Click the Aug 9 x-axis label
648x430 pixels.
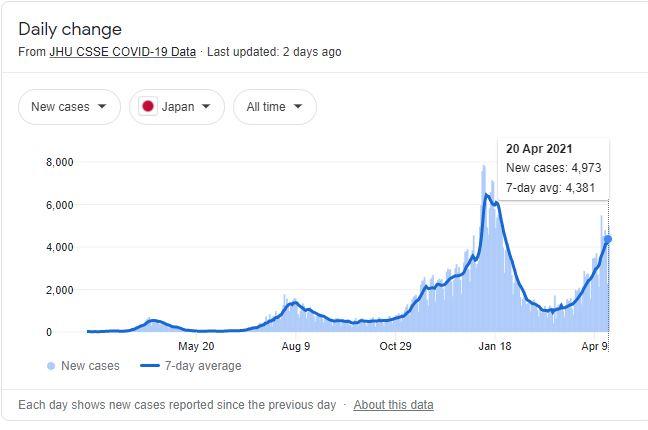tap(295, 347)
